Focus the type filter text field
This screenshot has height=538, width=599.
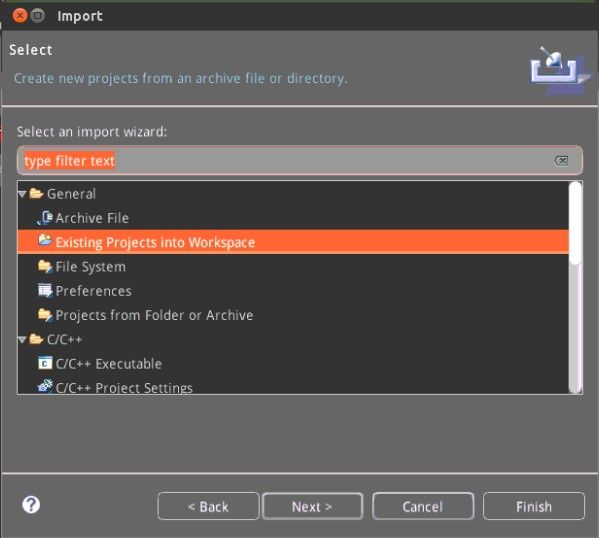pyautogui.click(x=300, y=160)
